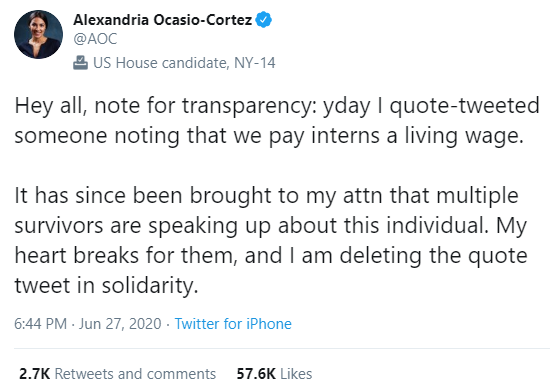Click the 2.7K count number
This screenshot has height=391, width=550.
tap(34, 374)
